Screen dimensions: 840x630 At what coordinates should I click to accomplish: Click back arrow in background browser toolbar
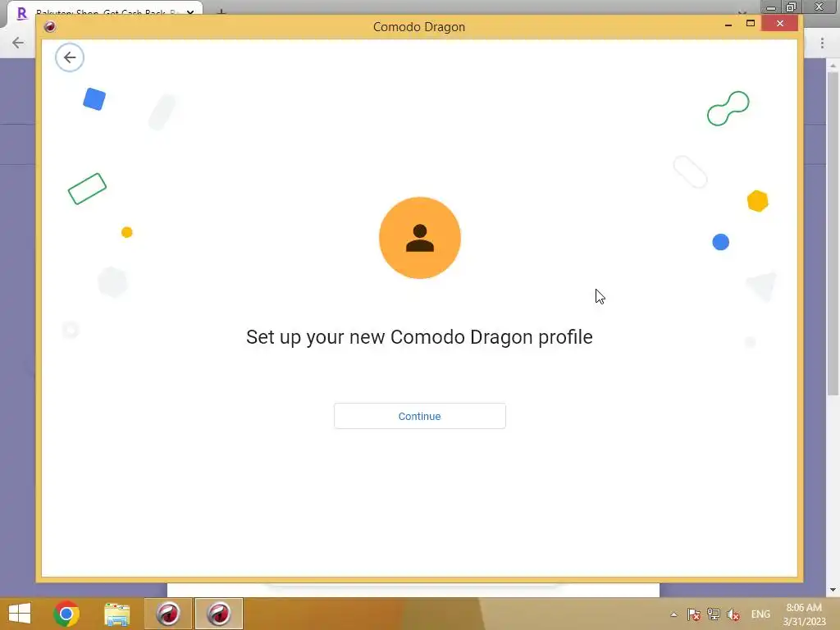pos(18,43)
